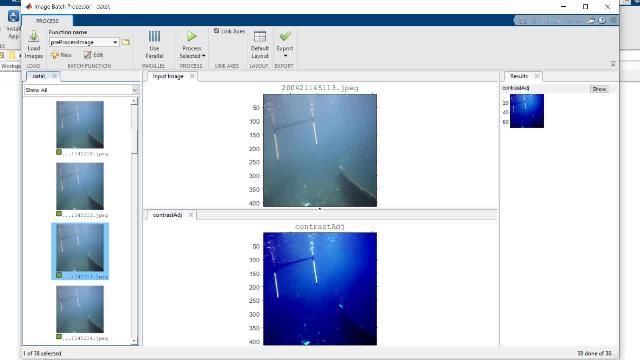Viewport: 640px width, 360px height.
Task: Expand the Export dropdown arrow
Action: [285, 56]
